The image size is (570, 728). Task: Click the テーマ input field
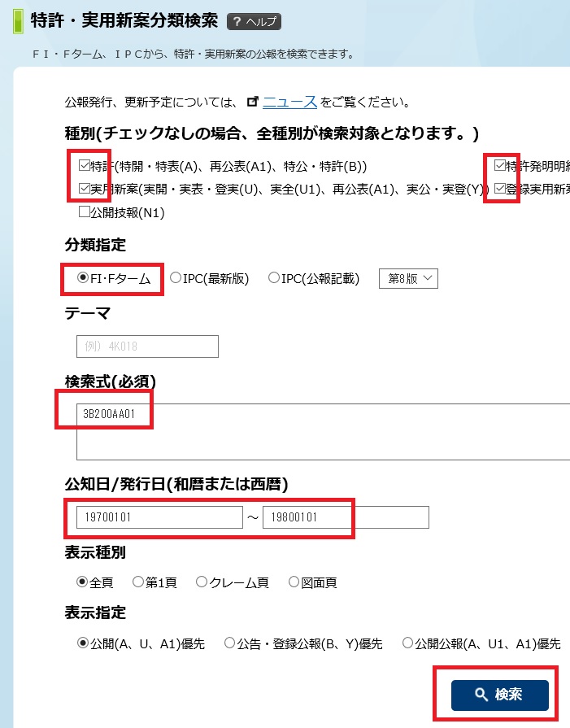coord(147,347)
